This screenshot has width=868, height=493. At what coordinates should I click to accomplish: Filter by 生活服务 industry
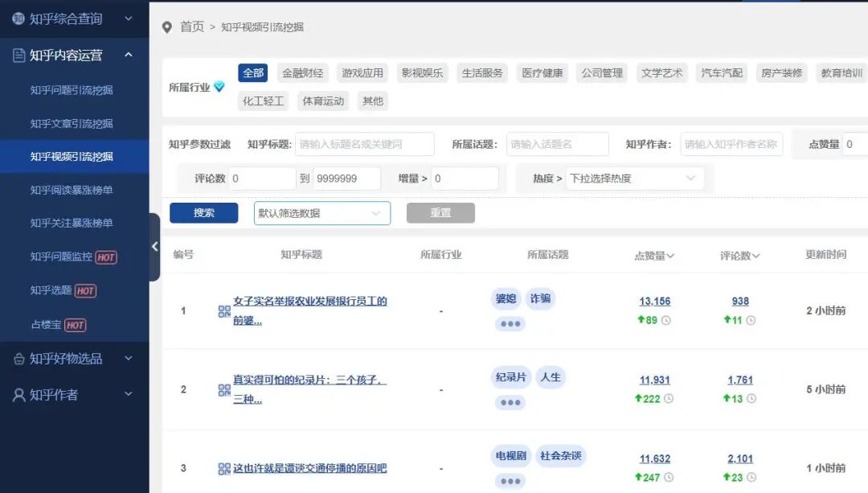(482, 73)
